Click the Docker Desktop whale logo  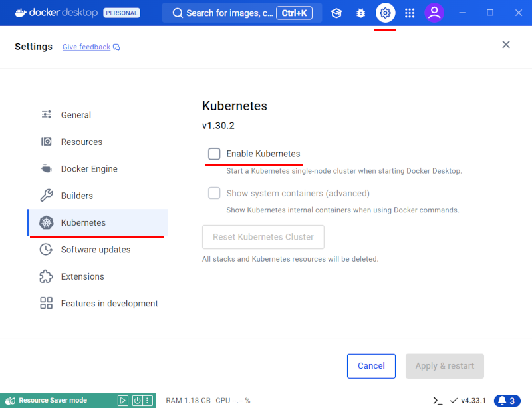[x=21, y=13]
